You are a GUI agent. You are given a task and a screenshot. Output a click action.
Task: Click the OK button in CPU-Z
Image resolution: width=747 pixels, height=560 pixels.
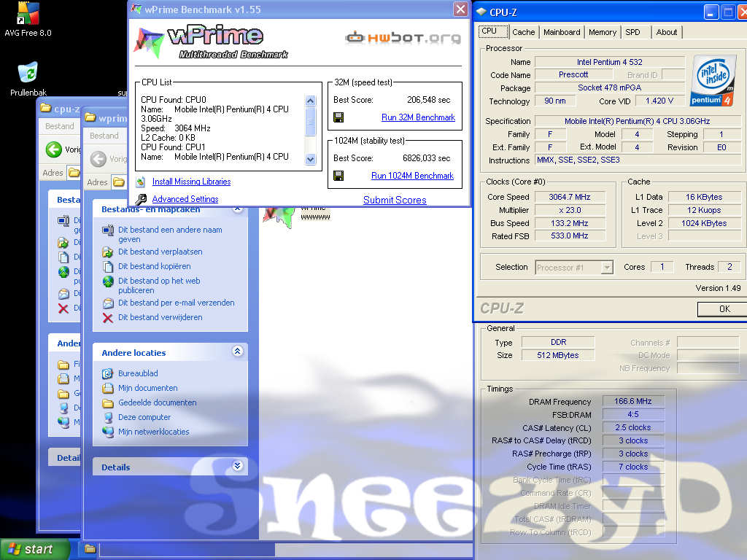click(724, 309)
